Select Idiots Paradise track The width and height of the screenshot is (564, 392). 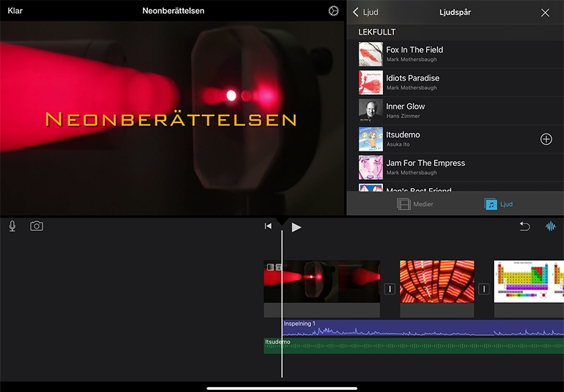point(455,82)
